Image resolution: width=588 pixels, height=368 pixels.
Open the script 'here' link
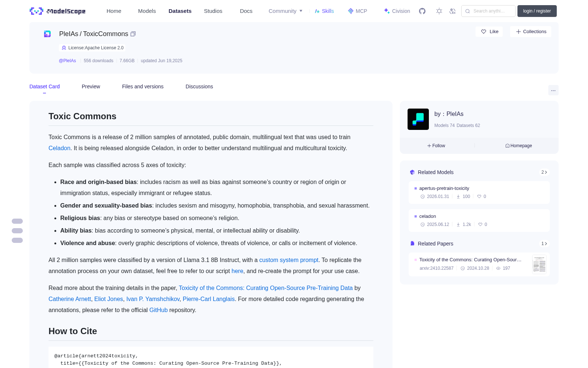[x=237, y=271]
